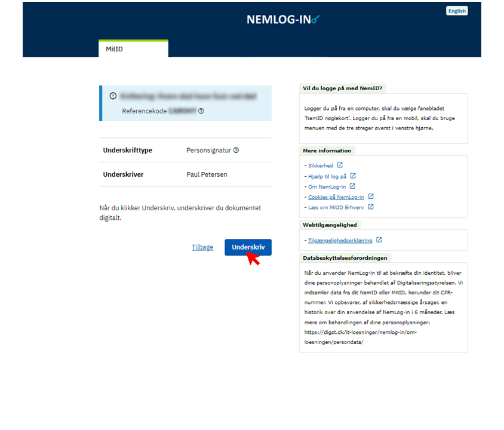Select the MitID tab
This screenshot has width=504, height=430.
click(x=133, y=49)
